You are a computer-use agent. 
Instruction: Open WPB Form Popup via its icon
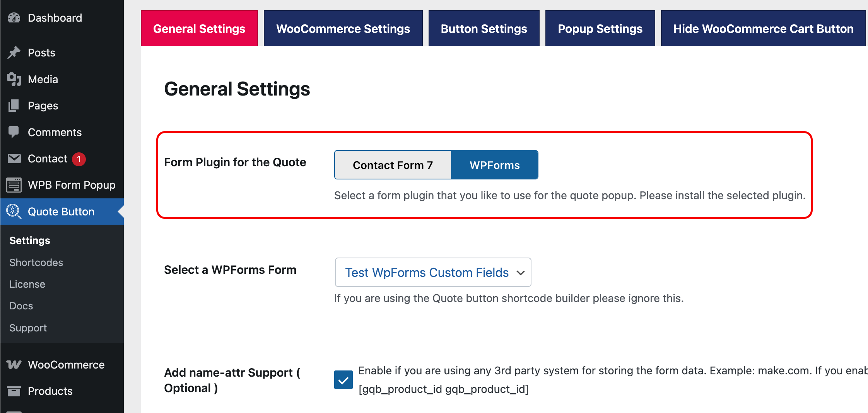(14, 185)
